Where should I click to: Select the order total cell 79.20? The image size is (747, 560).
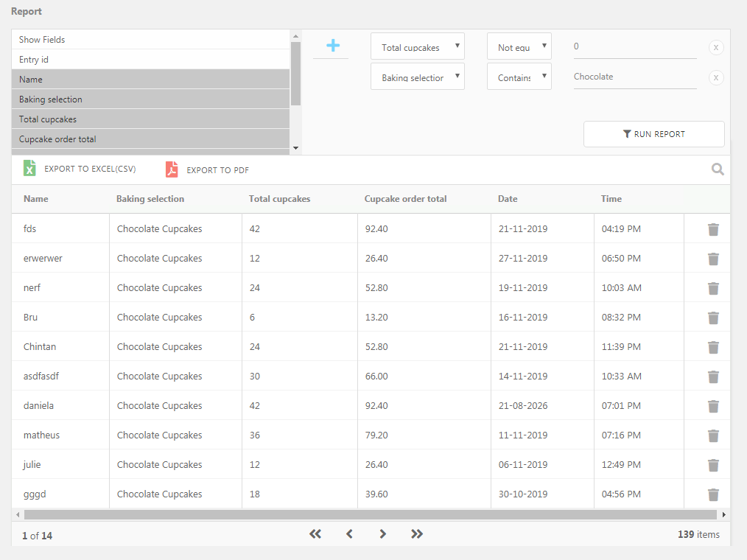(376, 435)
